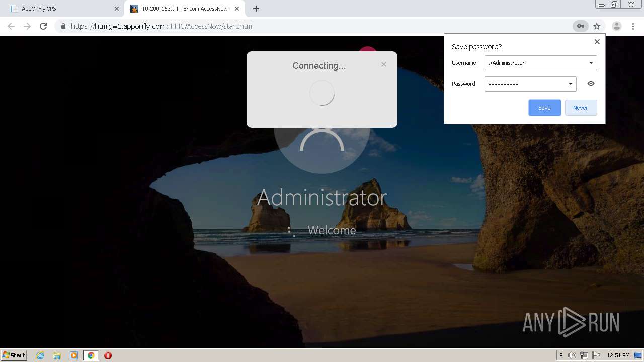Image resolution: width=644 pixels, height=362 pixels.
Task: Go back with the browser back arrow
Action: [11, 26]
